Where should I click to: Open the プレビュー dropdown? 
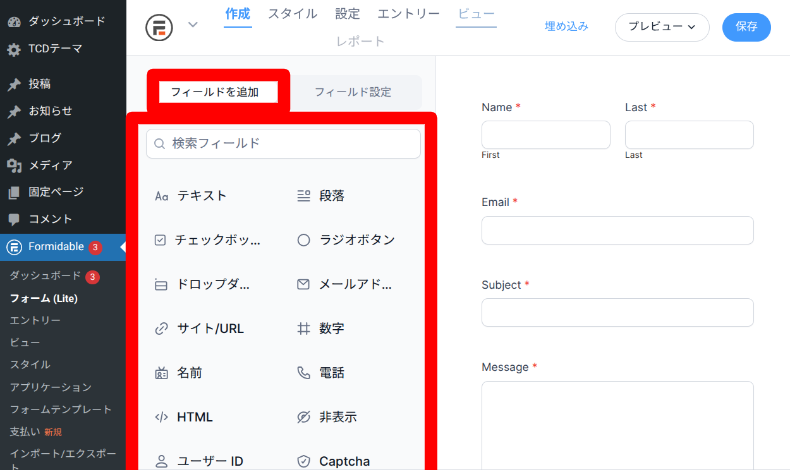[662, 27]
